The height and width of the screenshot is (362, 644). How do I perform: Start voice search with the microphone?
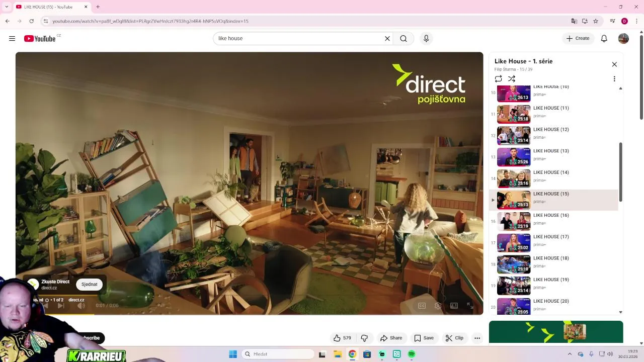(426, 39)
